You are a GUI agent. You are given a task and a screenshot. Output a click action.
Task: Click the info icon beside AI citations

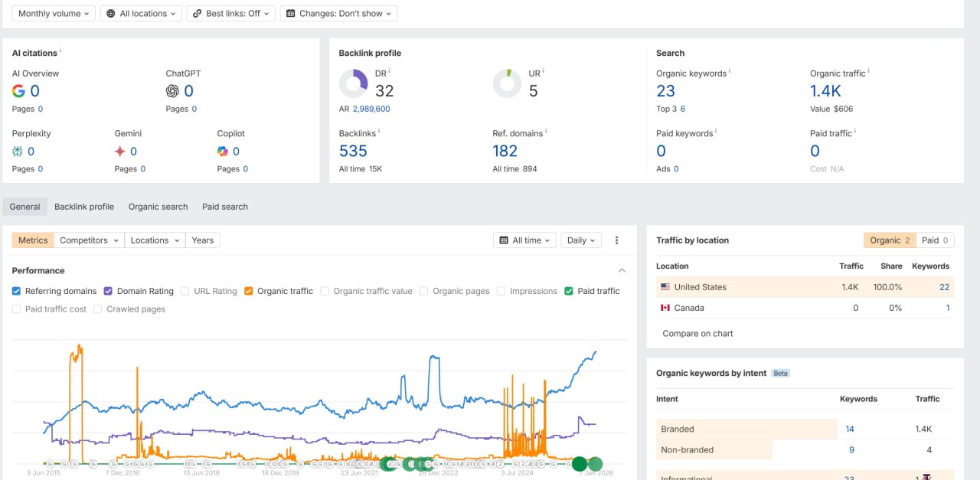(x=60, y=51)
